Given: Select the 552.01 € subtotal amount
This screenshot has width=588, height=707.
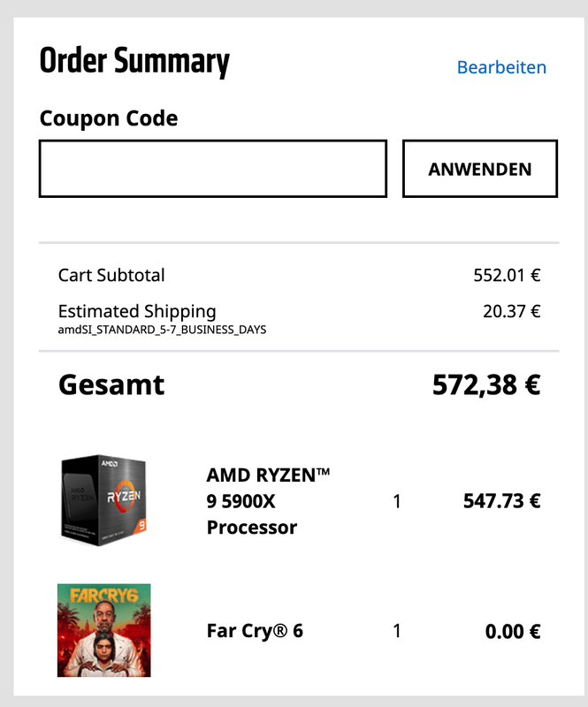Looking at the screenshot, I should pyautogui.click(x=507, y=275).
